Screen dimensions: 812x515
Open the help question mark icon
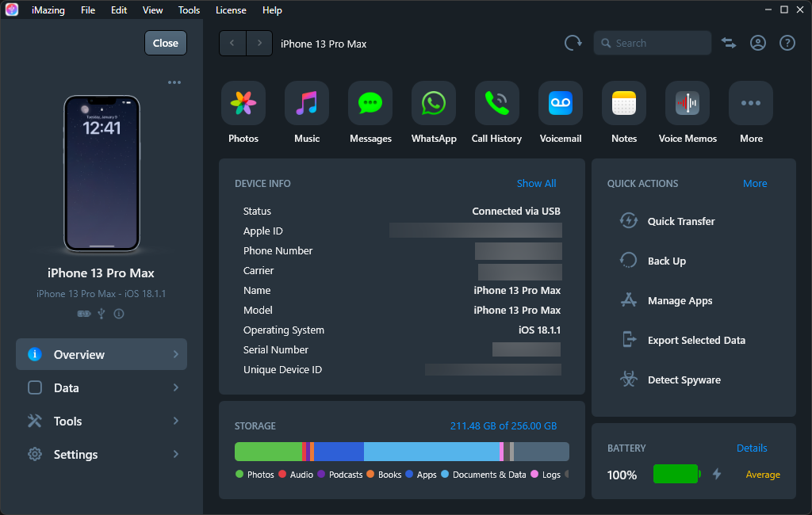coord(787,43)
